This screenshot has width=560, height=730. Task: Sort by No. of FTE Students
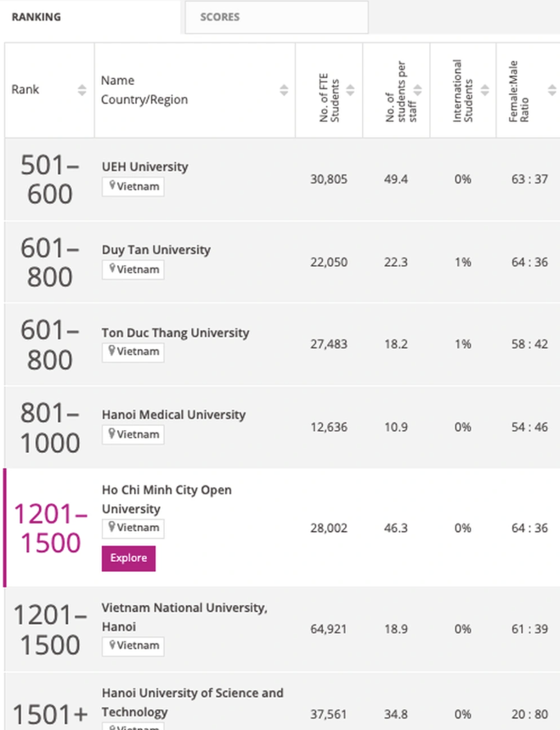(x=350, y=90)
